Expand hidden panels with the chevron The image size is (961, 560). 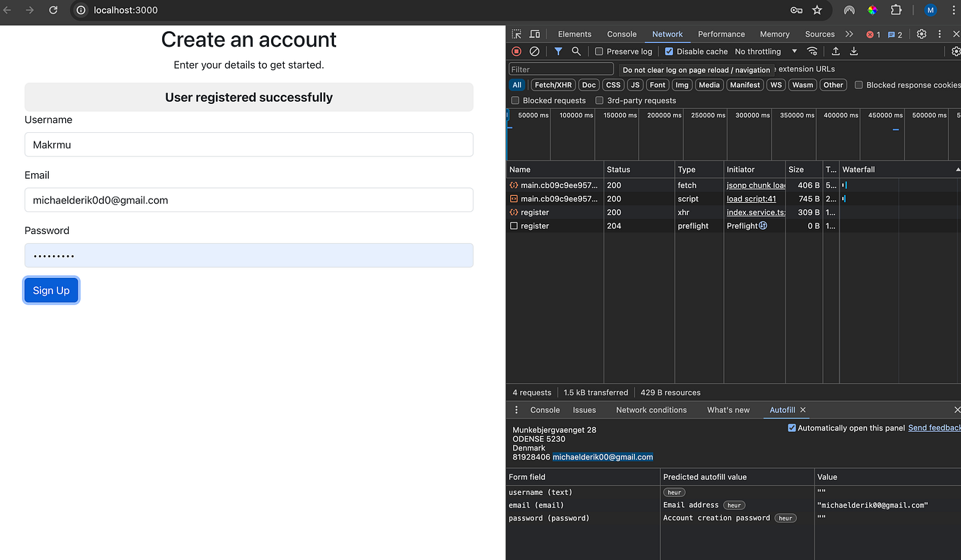click(848, 33)
